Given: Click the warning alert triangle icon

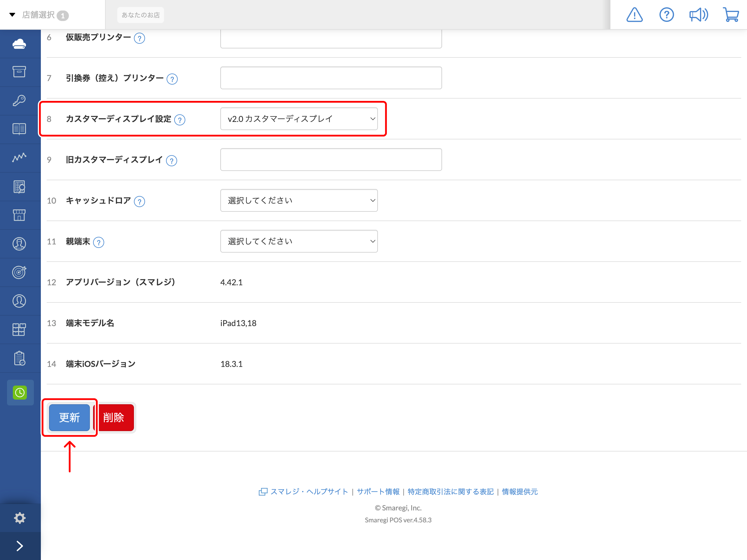Looking at the screenshot, I should point(634,15).
